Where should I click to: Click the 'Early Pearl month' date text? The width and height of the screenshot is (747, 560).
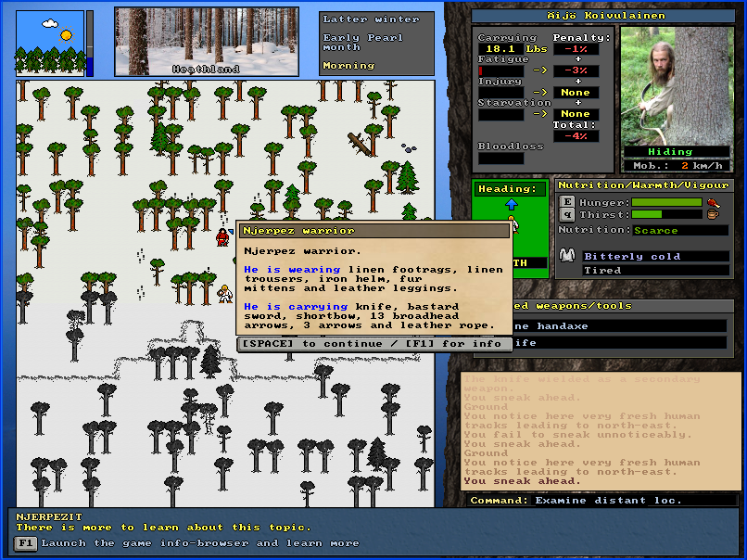point(363,43)
